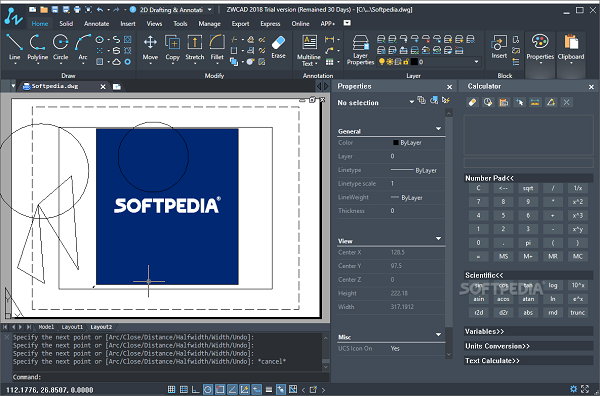The height and width of the screenshot is (396, 600).
Task: Click the sqrt calculator button
Action: 528,188
